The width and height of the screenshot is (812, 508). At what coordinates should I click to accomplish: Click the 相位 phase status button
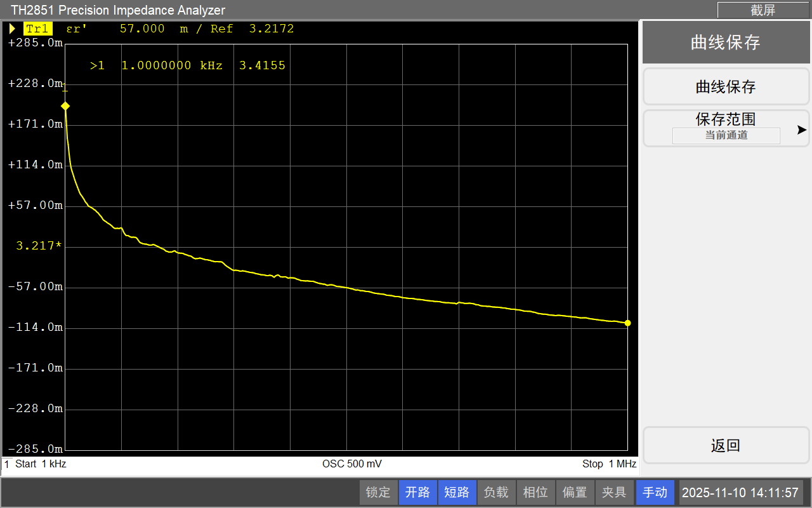coord(535,492)
